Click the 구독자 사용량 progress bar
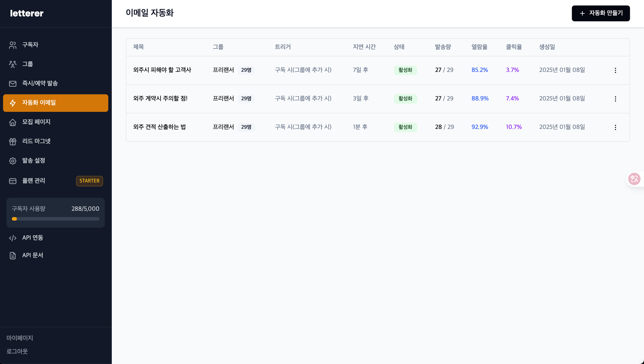644x364 pixels. pos(55,219)
